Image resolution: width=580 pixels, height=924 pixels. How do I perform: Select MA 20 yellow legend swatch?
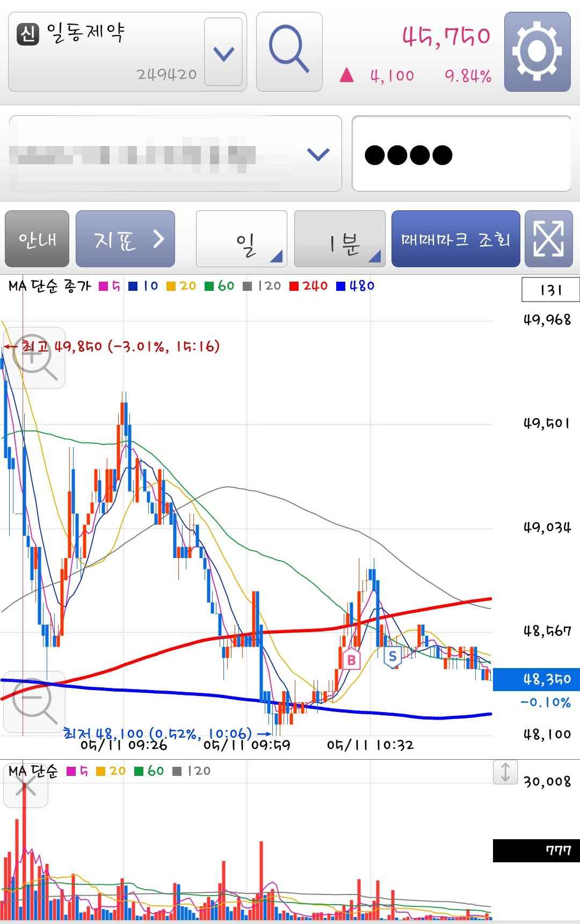coord(171,287)
